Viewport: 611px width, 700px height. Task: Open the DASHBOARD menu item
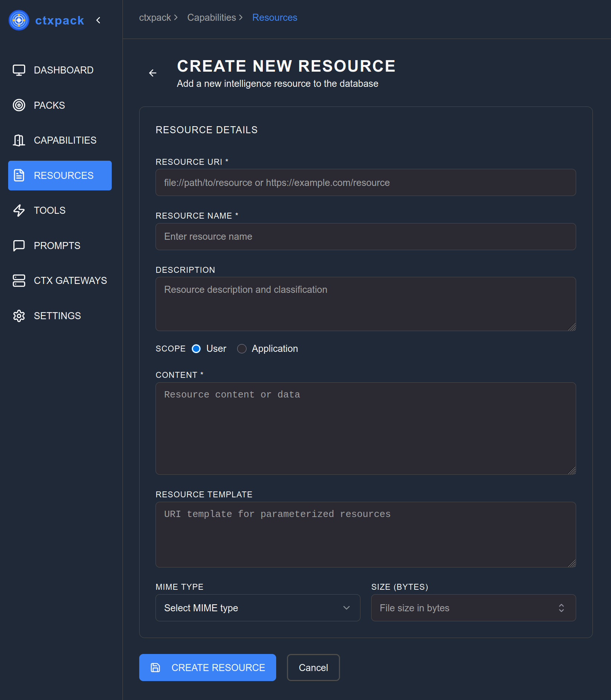tap(60, 70)
